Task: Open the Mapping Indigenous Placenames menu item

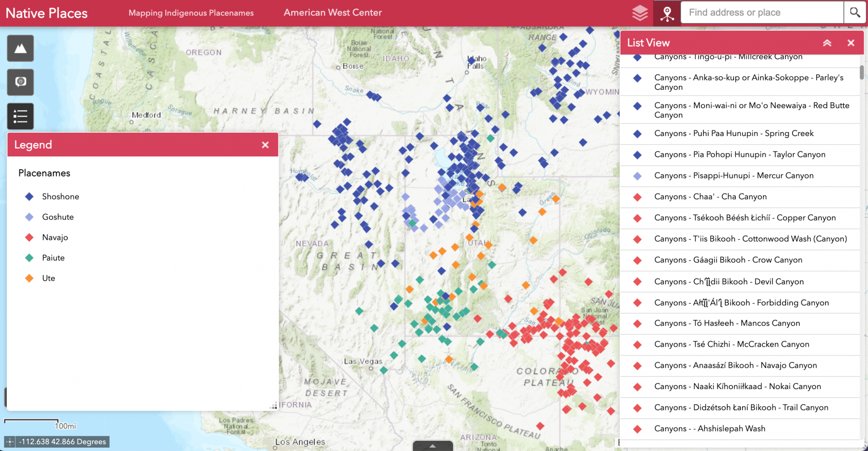Action: [x=191, y=13]
